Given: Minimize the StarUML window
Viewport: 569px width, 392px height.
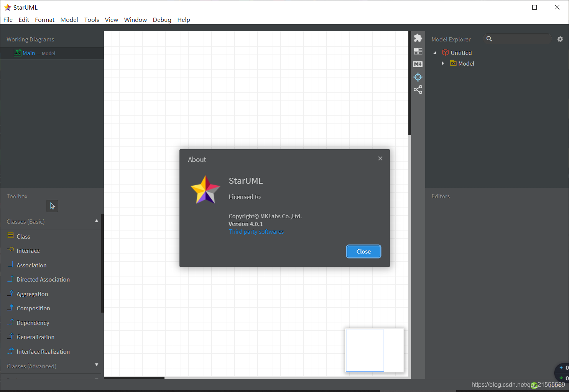Looking at the screenshot, I should click(x=512, y=7).
